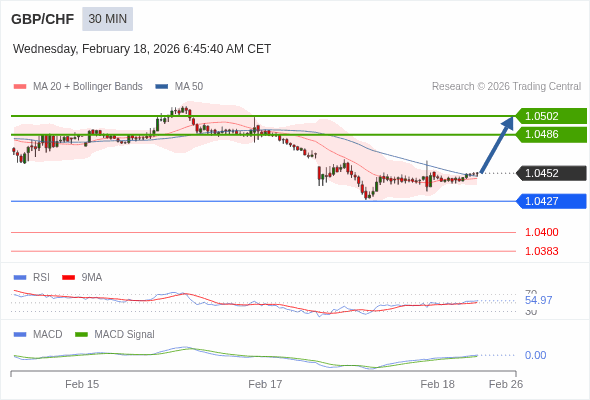The height and width of the screenshot is (400, 590).
Task: Click the MA 50 blue legend swatch
Action: point(162,87)
